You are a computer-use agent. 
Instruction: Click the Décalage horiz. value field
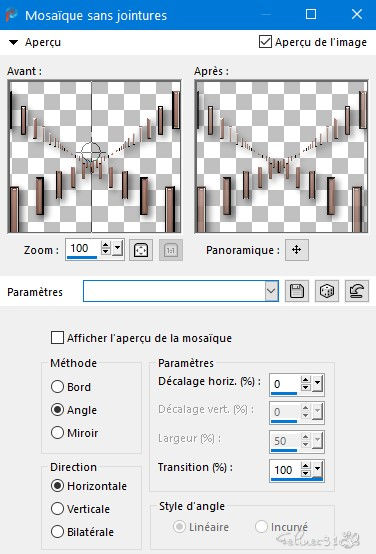(x=285, y=384)
